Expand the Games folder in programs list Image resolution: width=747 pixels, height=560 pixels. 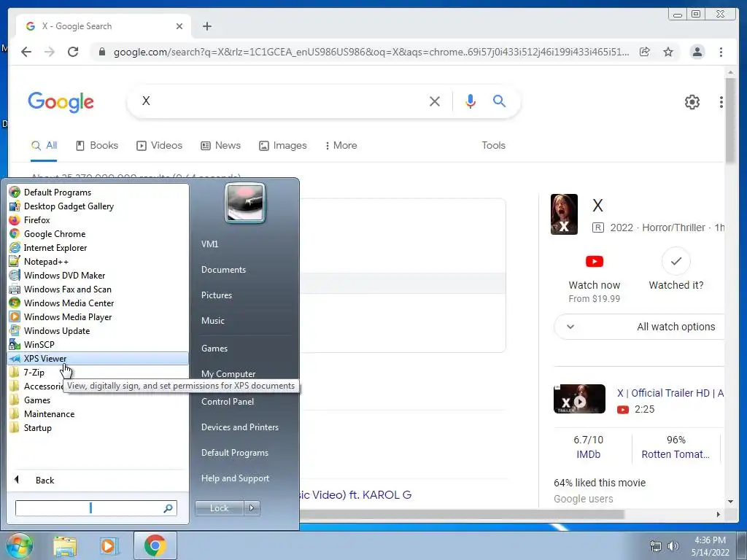pyautogui.click(x=98, y=400)
